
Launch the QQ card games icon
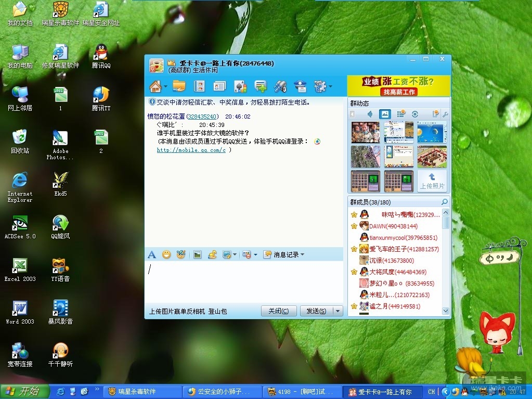tap(240, 86)
